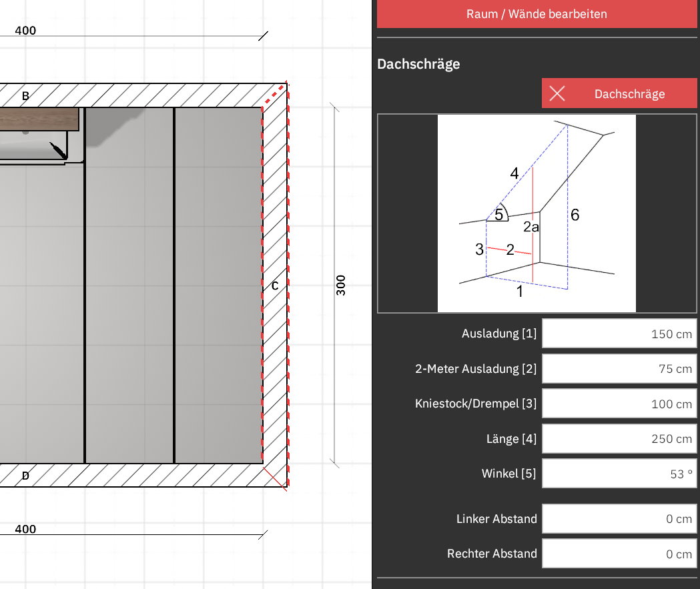
Task: Click the 300 dimension label
Action: (x=340, y=285)
